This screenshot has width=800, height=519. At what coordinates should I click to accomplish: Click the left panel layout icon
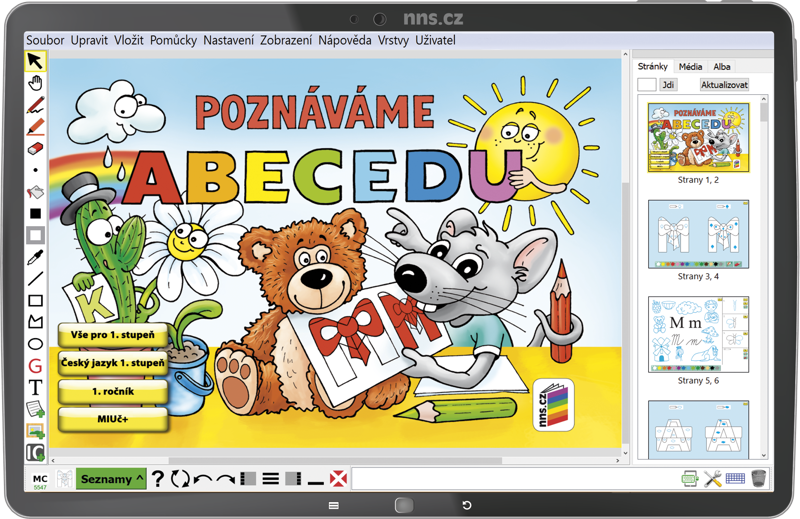pyautogui.click(x=248, y=479)
